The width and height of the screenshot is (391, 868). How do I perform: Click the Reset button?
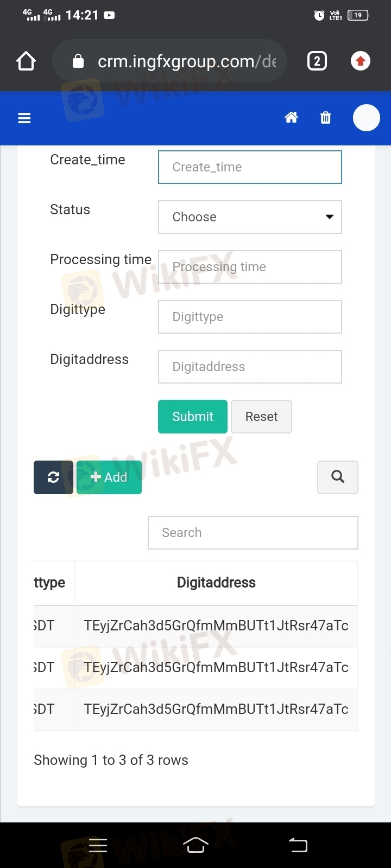coord(261,417)
